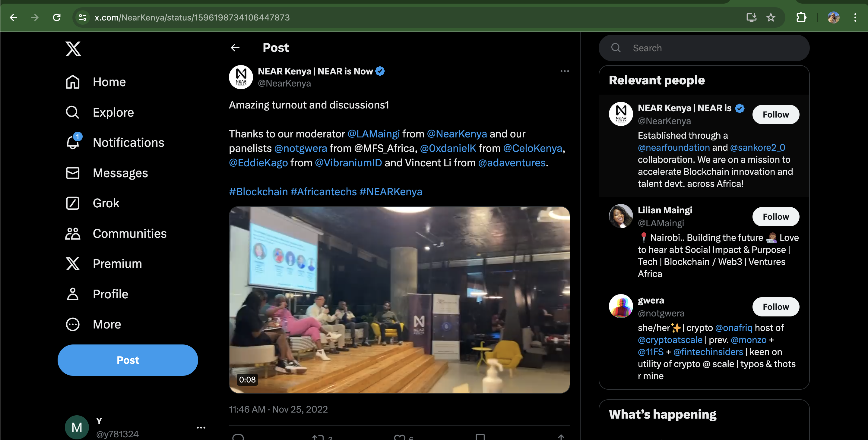
Task: Open site information icon in address bar
Action: (x=83, y=17)
